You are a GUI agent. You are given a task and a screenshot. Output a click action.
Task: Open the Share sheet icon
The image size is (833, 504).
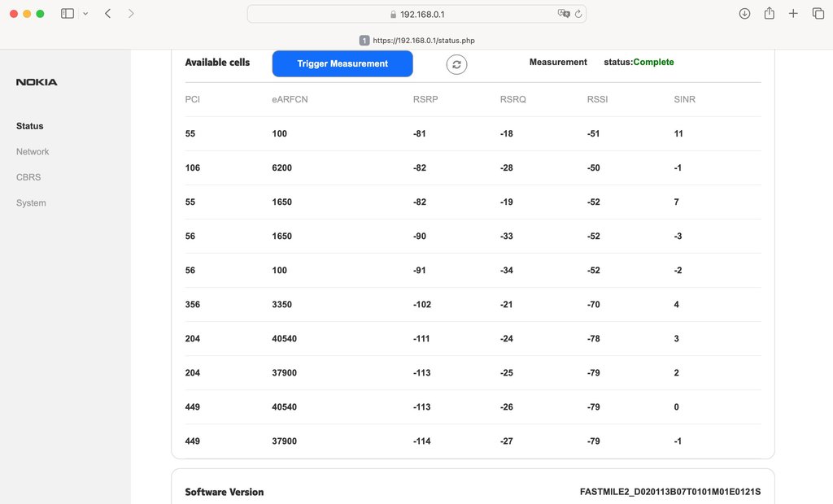coord(769,14)
